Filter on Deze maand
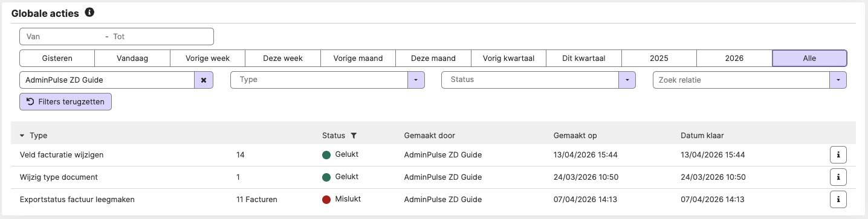This screenshot has width=868, height=219. pyautogui.click(x=433, y=58)
